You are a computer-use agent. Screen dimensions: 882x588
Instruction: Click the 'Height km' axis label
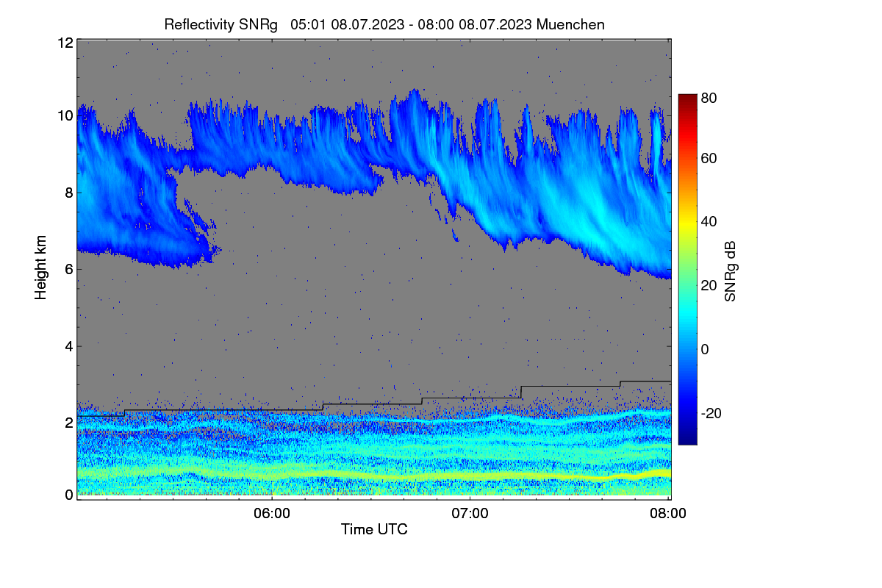tap(41, 268)
